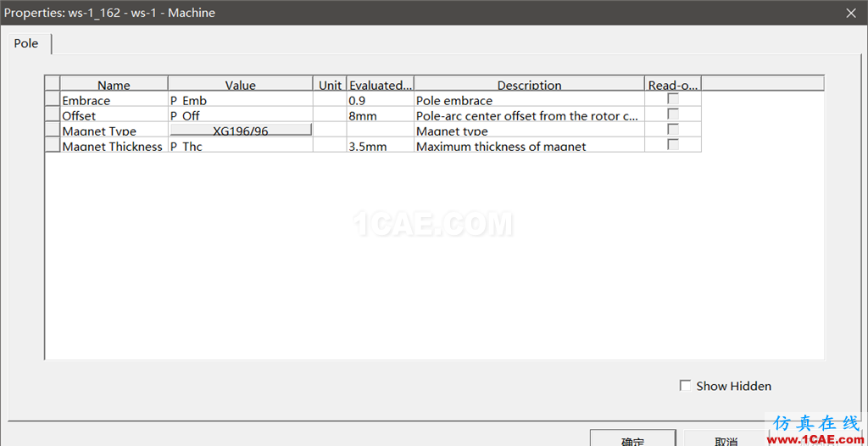Click Maximum thickness of magnet description
Viewport: 868px width, 446px height.
point(529,145)
